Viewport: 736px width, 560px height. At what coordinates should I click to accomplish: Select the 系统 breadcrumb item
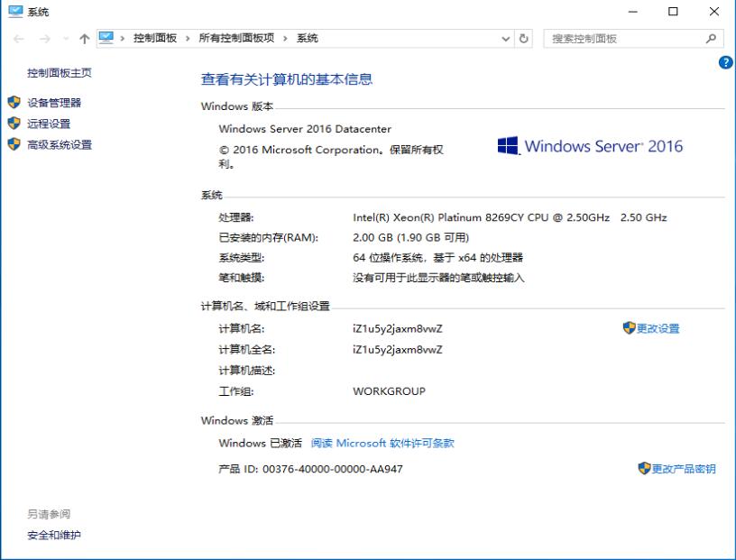click(307, 38)
